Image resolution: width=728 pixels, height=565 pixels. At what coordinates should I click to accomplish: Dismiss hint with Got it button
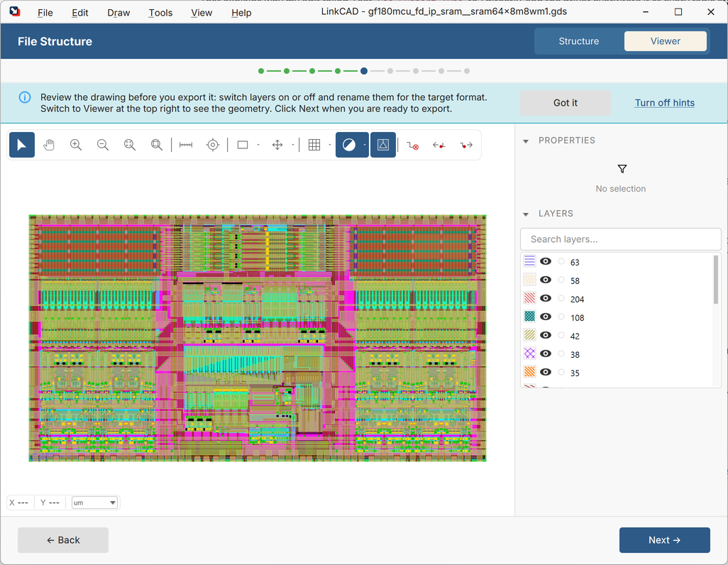pos(566,103)
